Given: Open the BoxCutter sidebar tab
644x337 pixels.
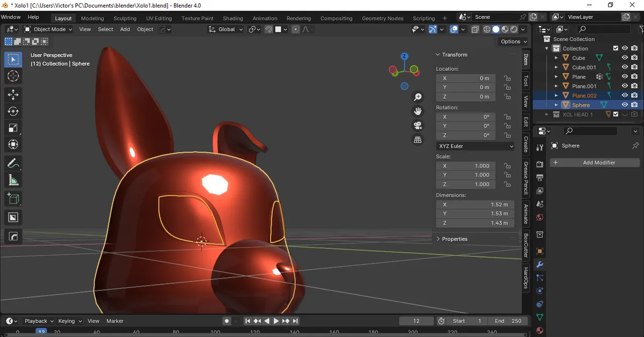Looking at the screenshot, I should (526, 245).
